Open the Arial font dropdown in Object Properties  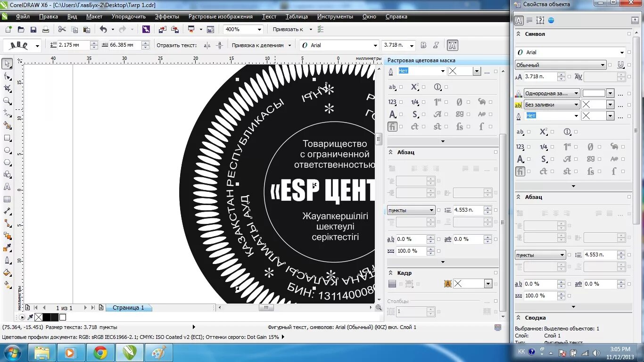click(622, 52)
